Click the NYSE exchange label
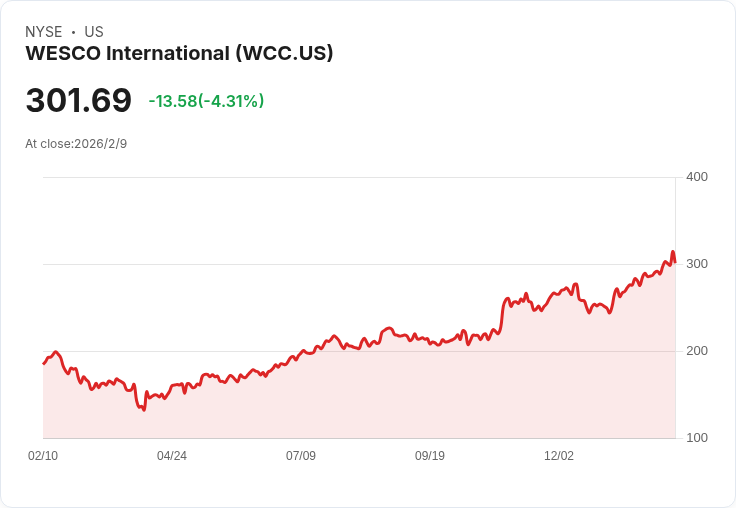The height and width of the screenshot is (508, 736). point(44,32)
